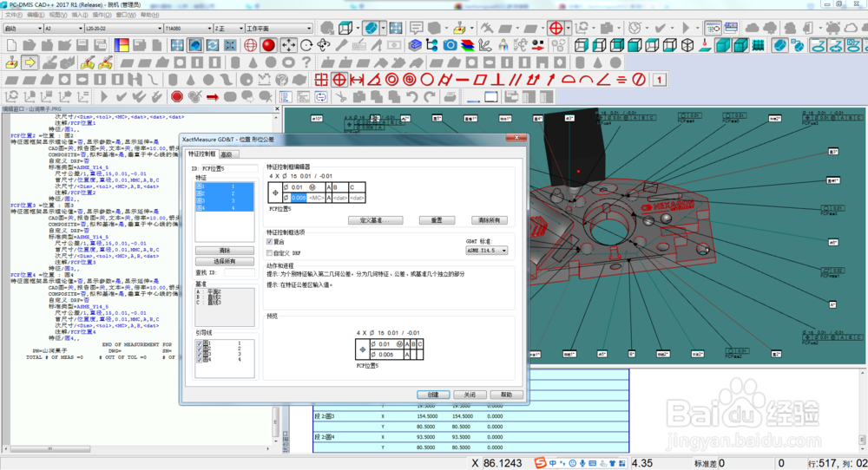Open the GD&T standard ASME Y14.5 dropdown
Screen dimensions: 868x470
point(487,251)
